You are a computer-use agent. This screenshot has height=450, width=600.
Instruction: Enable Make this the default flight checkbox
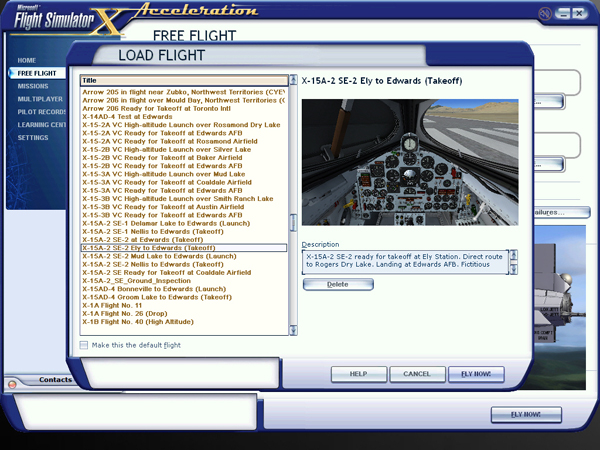coord(84,345)
